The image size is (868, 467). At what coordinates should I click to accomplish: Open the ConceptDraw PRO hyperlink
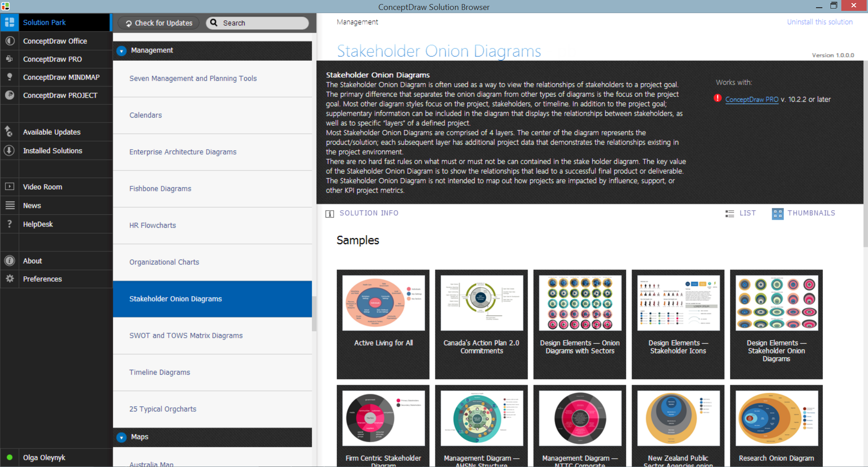click(x=752, y=99)
